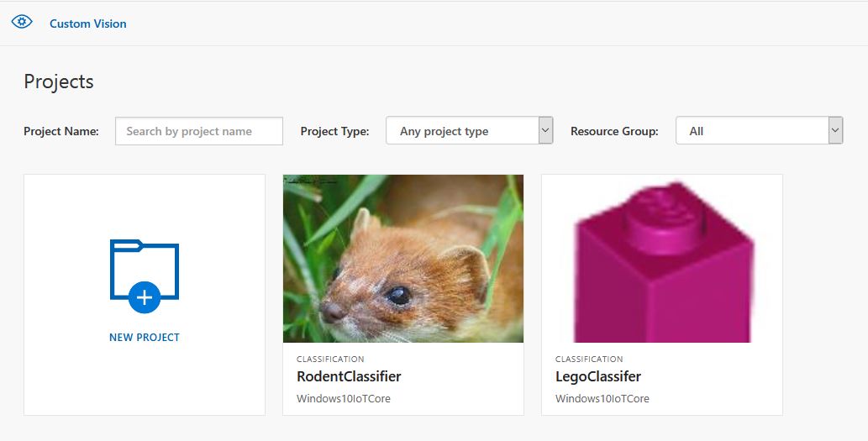
Task: Click Windows10IoTCore under RodentClassifier
Action: tap(344, 398)
